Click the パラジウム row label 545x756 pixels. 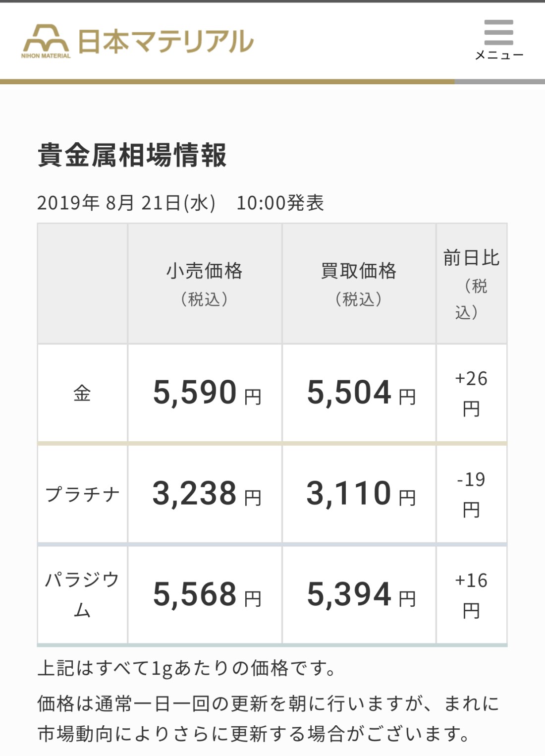81,595
